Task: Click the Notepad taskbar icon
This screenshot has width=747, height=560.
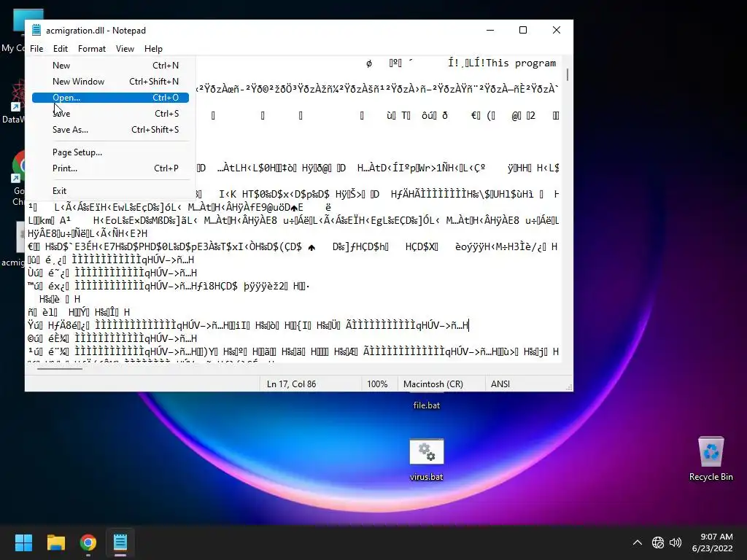Action: click(x=120, y=542)
